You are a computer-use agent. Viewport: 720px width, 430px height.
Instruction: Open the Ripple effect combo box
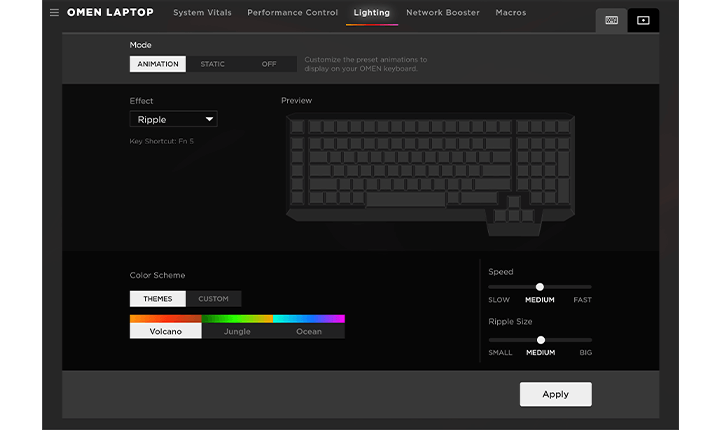tap(173, 119)
